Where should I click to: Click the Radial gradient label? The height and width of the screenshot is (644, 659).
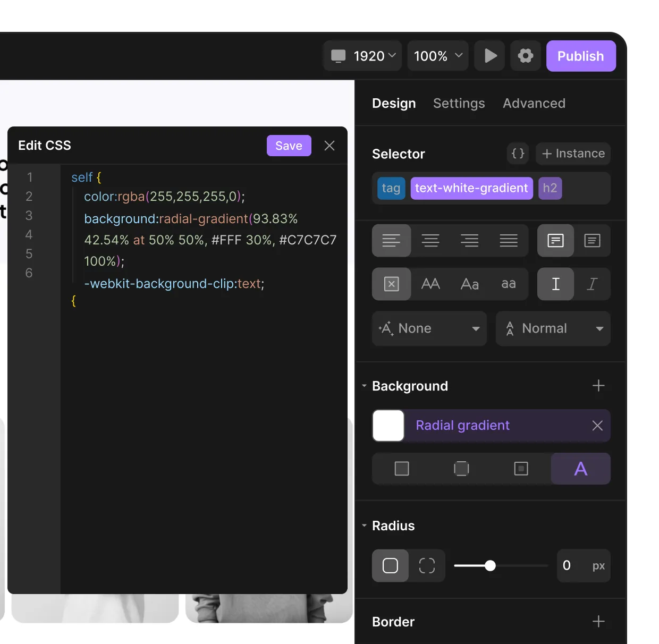[x=462, y=426]
